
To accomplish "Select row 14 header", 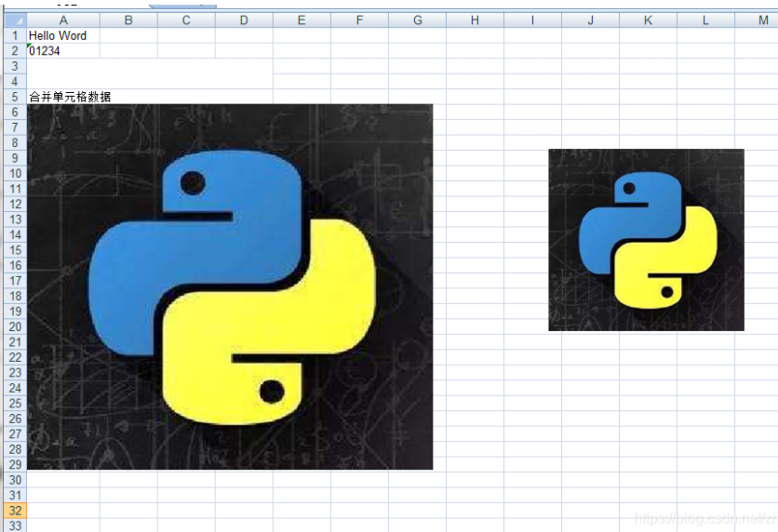I will [16, 235].
